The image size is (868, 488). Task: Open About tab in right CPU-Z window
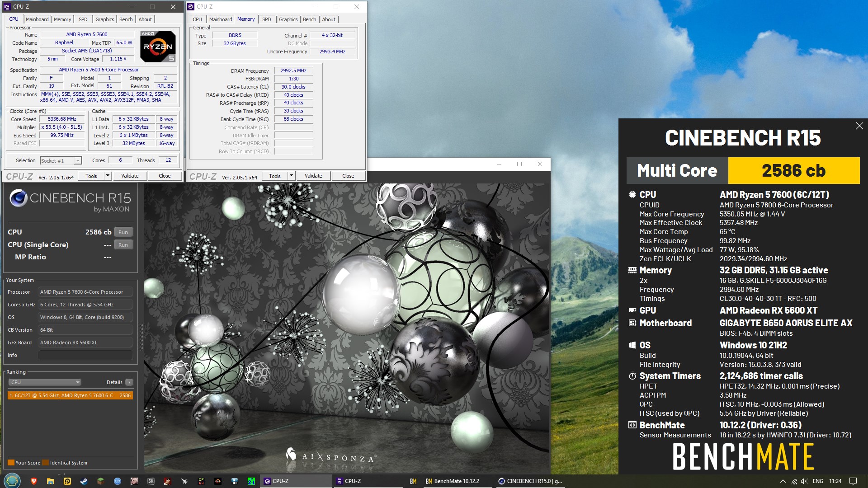pyautogui.click(x=329, y=19)
